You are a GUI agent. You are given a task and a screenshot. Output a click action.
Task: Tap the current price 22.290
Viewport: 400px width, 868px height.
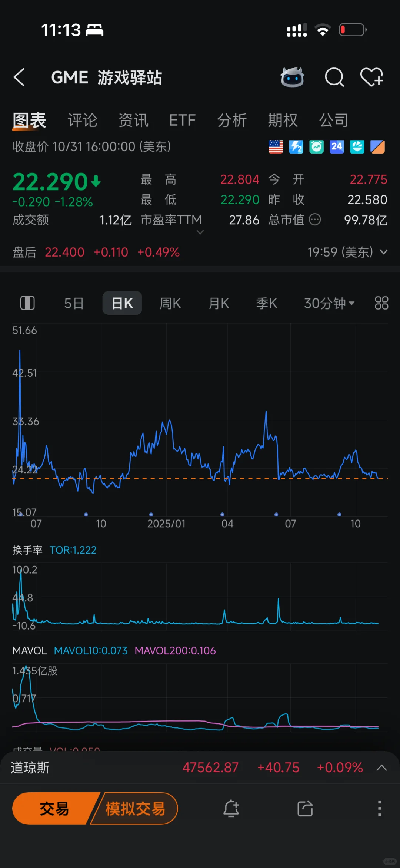click(x=50, y=182)
